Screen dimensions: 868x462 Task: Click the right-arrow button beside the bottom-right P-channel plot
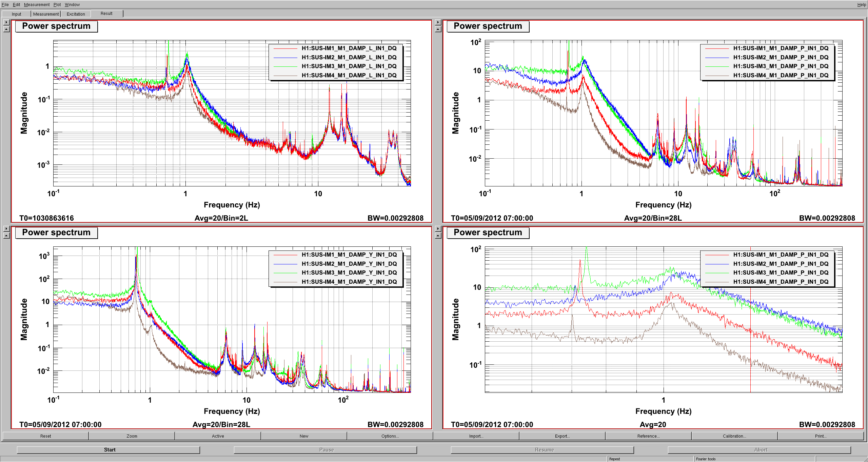[438, 229]
